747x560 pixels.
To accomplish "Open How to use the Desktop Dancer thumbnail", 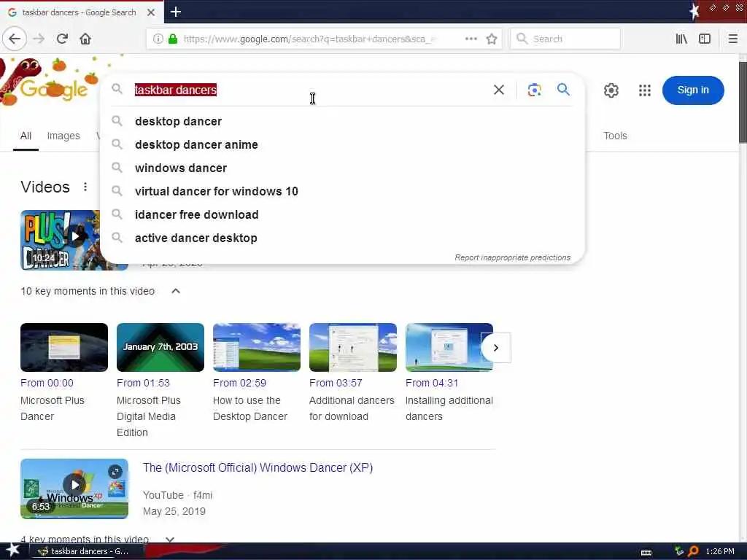I will 256,347.
